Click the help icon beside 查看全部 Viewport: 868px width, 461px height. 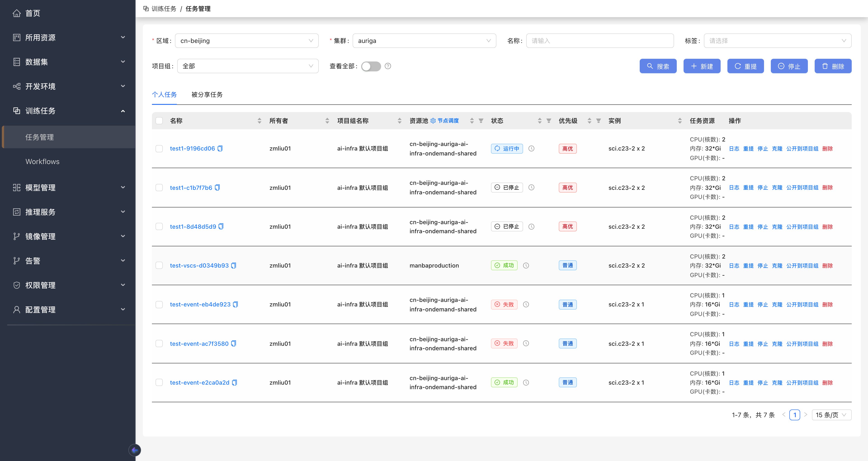point(388,66)
